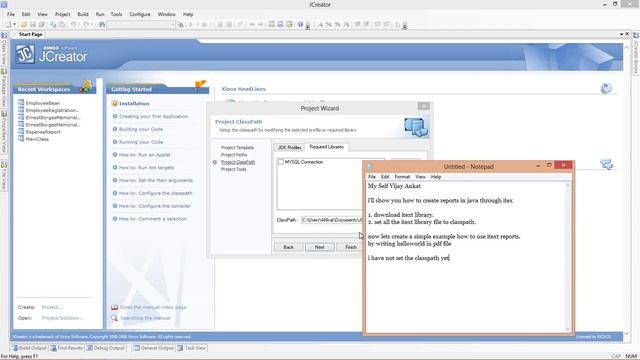The width and height of the screenshot is (640, 360).
Task: Switch to the Required Libraries tab
Action: (327, 147)
